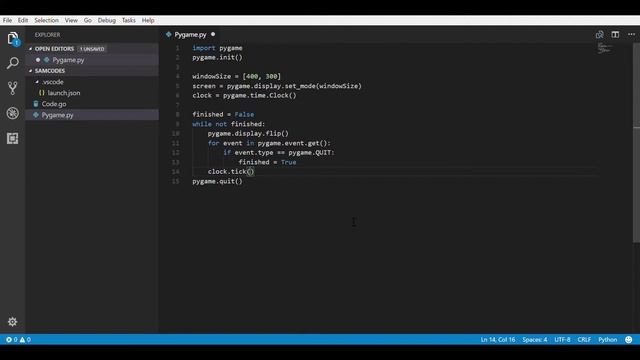
Task: Open the Search view icon
Action: point(13,63)
